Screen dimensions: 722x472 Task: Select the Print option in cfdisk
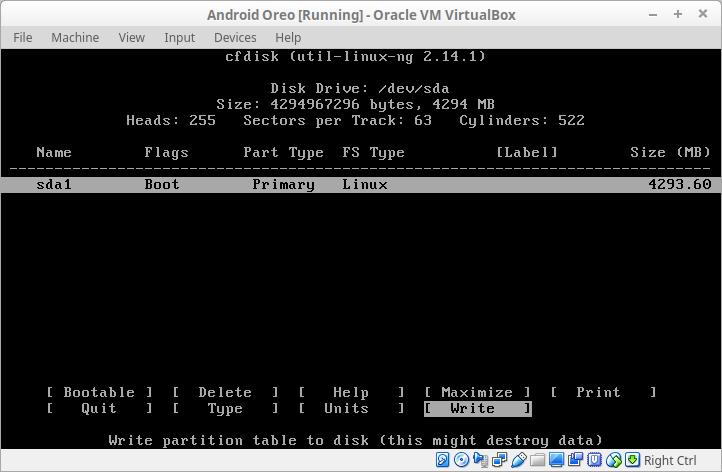pos(603,392)
